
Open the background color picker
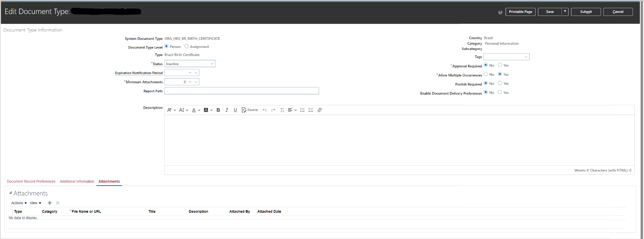[208, 110]
